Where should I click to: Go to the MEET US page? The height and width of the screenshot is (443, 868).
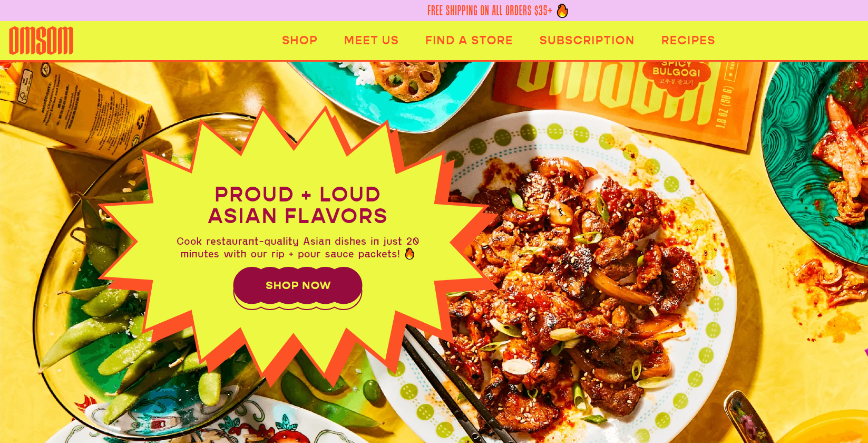[x=371, y=40]
